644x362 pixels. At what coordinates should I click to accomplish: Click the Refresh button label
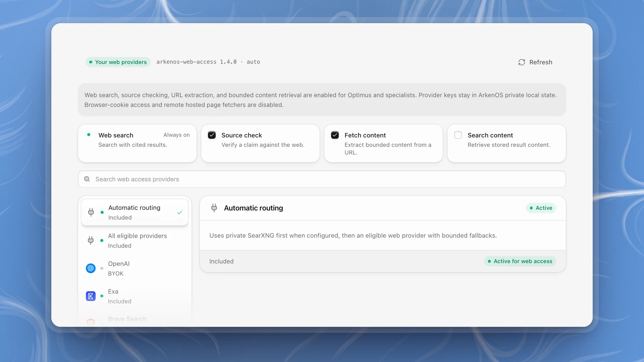click(x=541, y=62)
